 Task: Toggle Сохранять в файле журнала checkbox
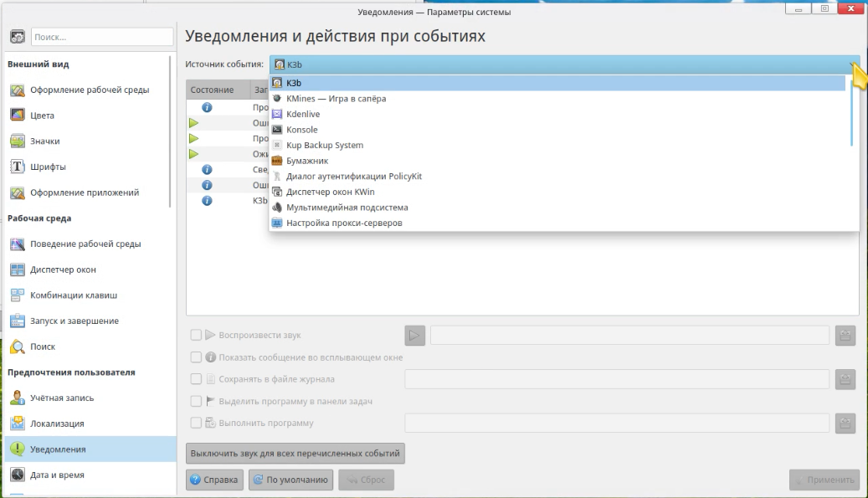pos(196,379)
